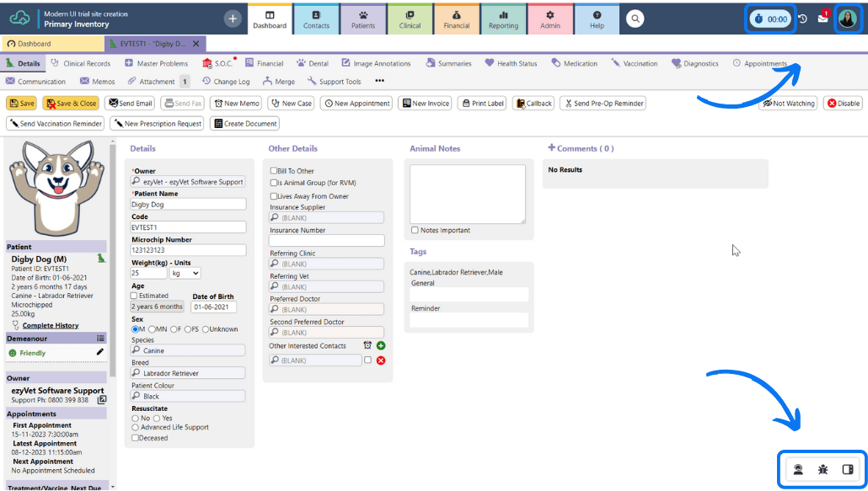Open the search magnifier in top bar
Image resolution: width=868 pixels, height=491 pixels.
pyautogui.click(x=635, y=19)
